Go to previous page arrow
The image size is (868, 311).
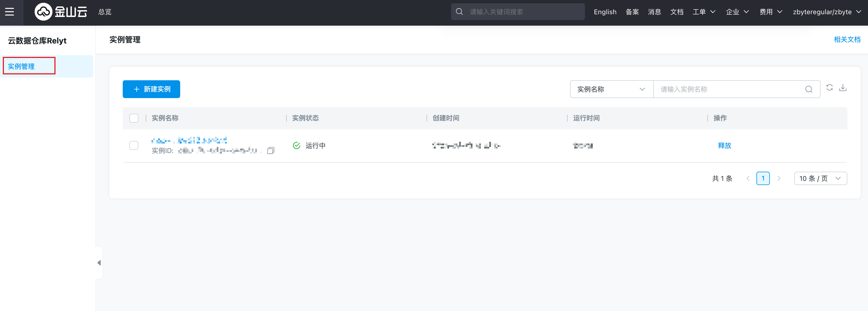[x=748, y=178]
